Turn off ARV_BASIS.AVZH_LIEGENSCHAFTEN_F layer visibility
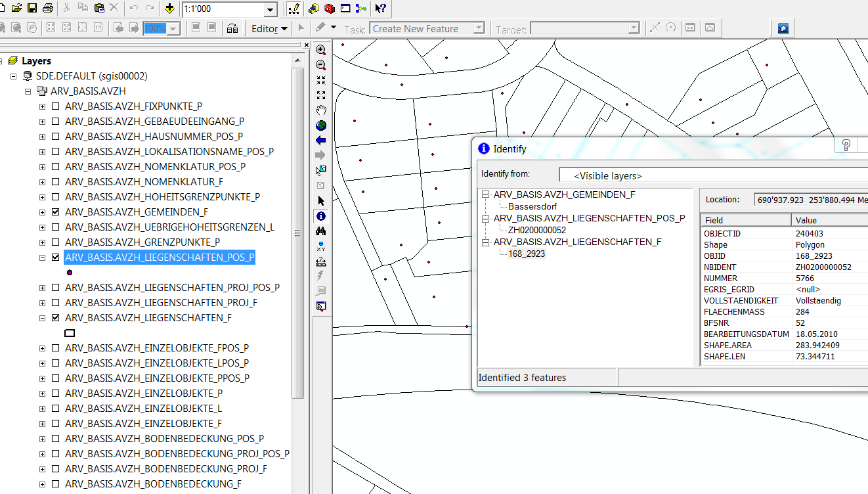Viewport: 868px width, 494px height. pyautogui.click(x=56, y=318)
